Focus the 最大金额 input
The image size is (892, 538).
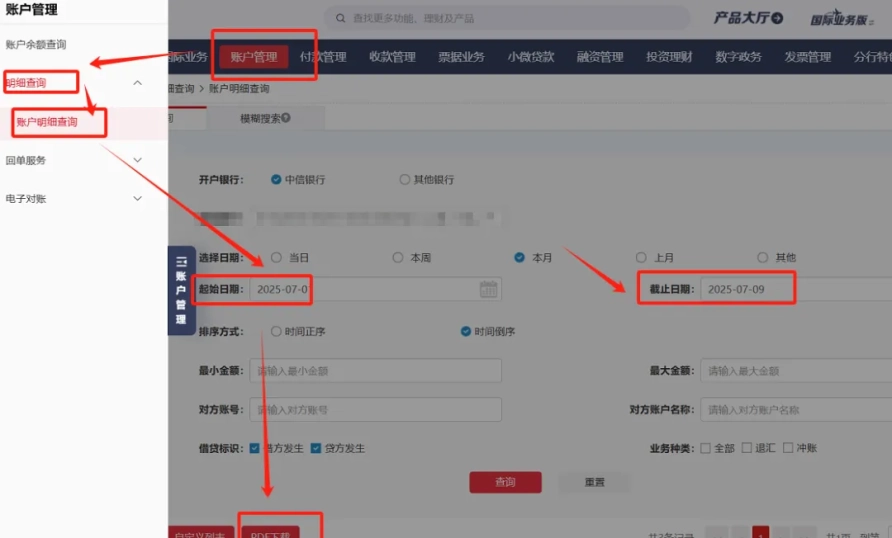(x=796, y=371)
